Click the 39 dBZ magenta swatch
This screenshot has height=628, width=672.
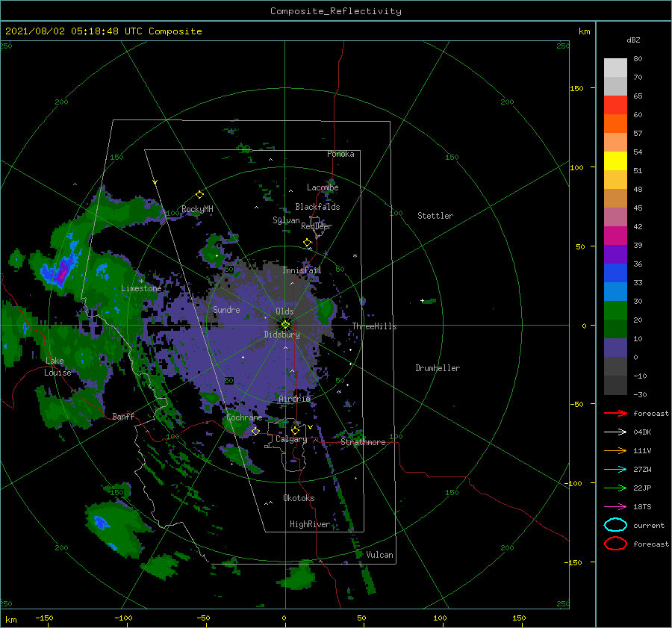click(x=615, y=235)
